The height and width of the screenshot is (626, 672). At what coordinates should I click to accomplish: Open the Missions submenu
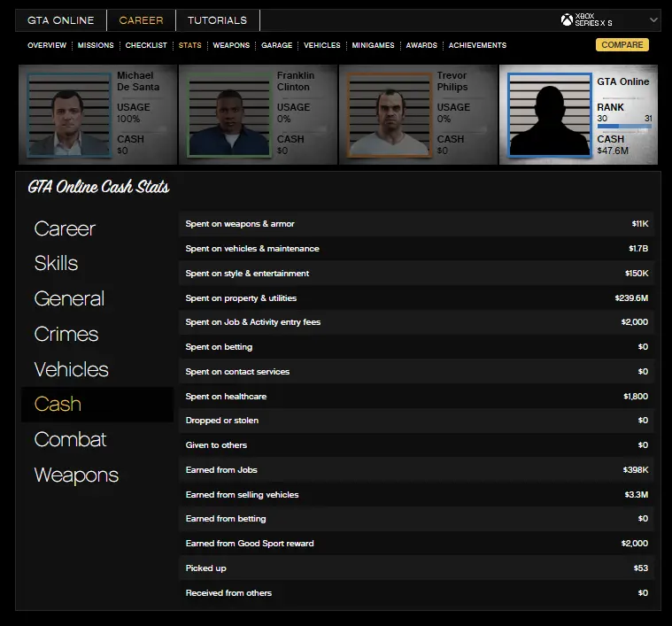(x=96, y=45)
